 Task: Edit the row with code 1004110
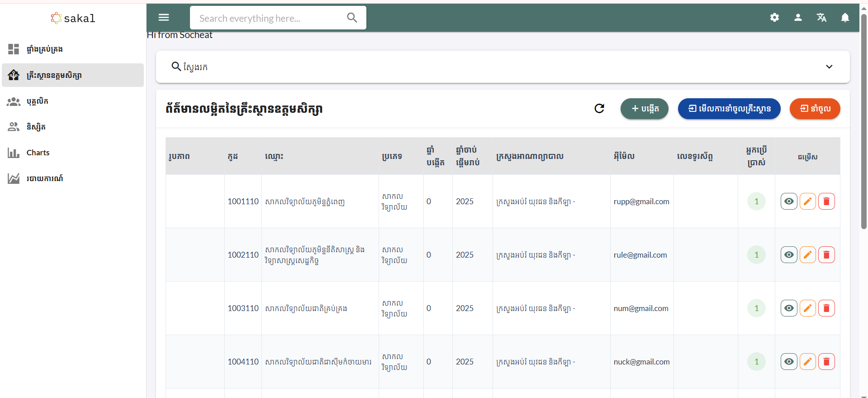(x=807, y=362)
